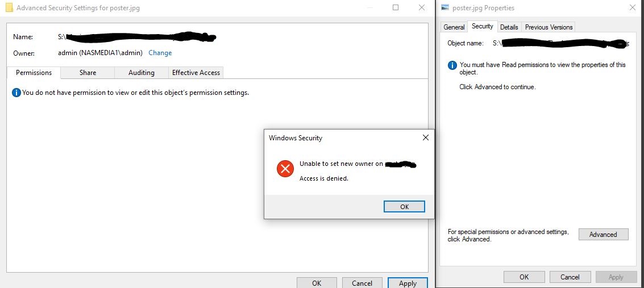Open the Auditing tab
The image size is (644, 288).
pos(142,73)
